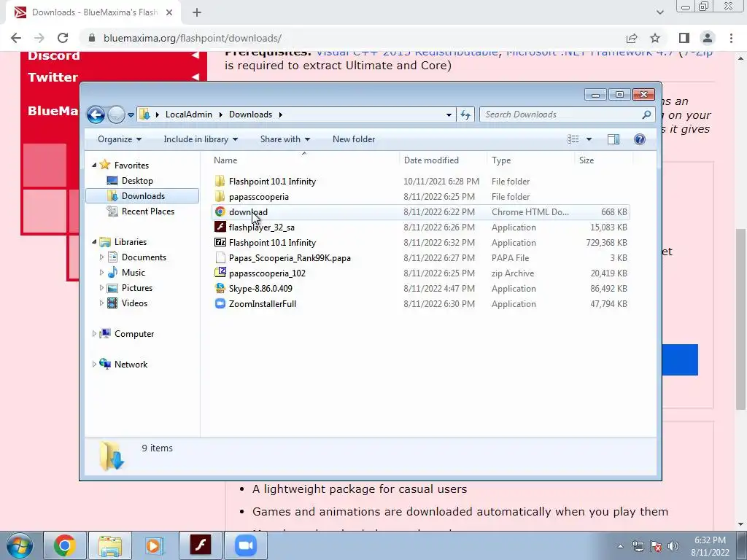Click the Chrome back arrow

tap(16, 38)
